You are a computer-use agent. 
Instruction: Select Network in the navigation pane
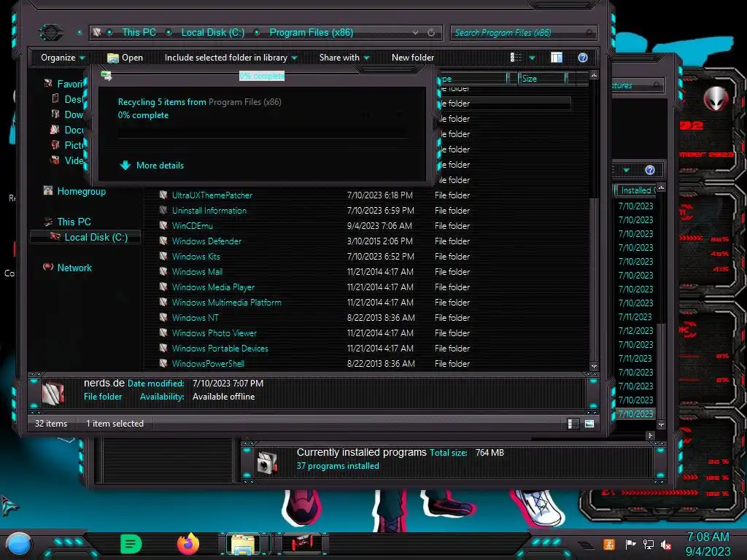[74, 268]
